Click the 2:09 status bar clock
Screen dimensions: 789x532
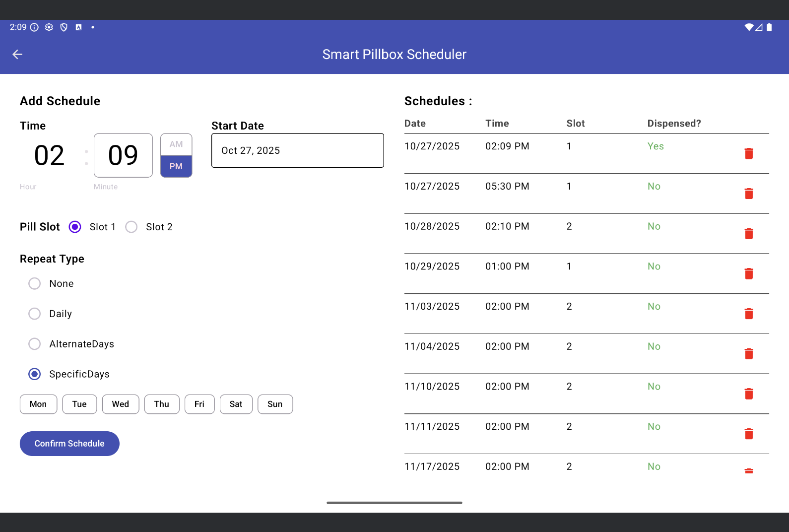point(18,27)
